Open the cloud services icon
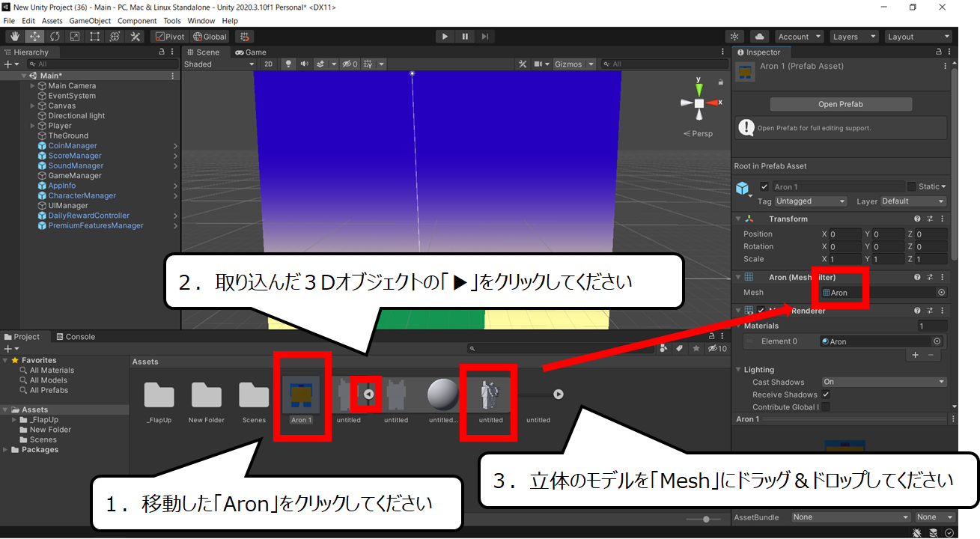980x539 pixels. click(x=759, y=36)
